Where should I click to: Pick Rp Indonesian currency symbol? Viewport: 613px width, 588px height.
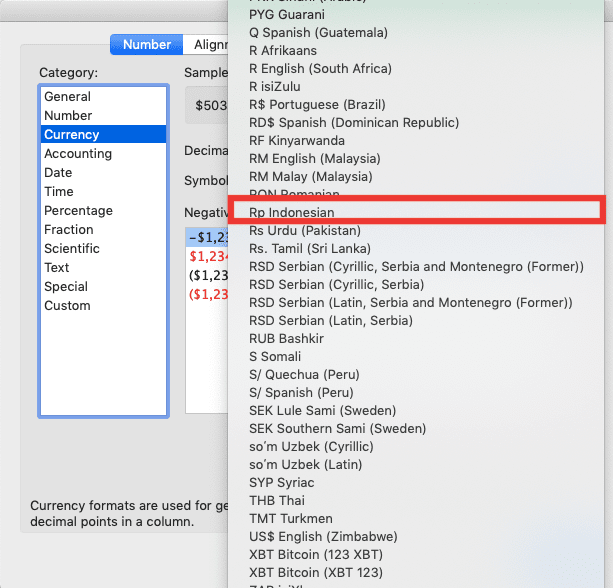click(x=416, y=212)
